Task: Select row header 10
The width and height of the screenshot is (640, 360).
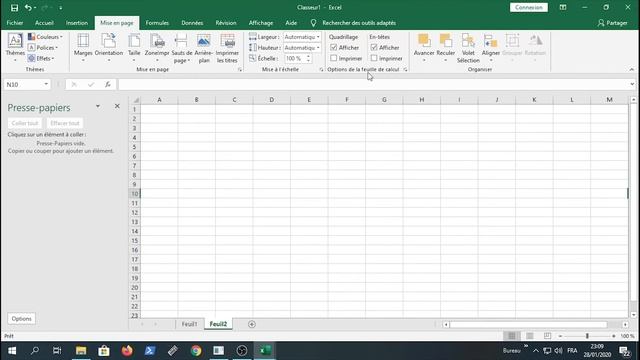Action: tap(134, 194)
